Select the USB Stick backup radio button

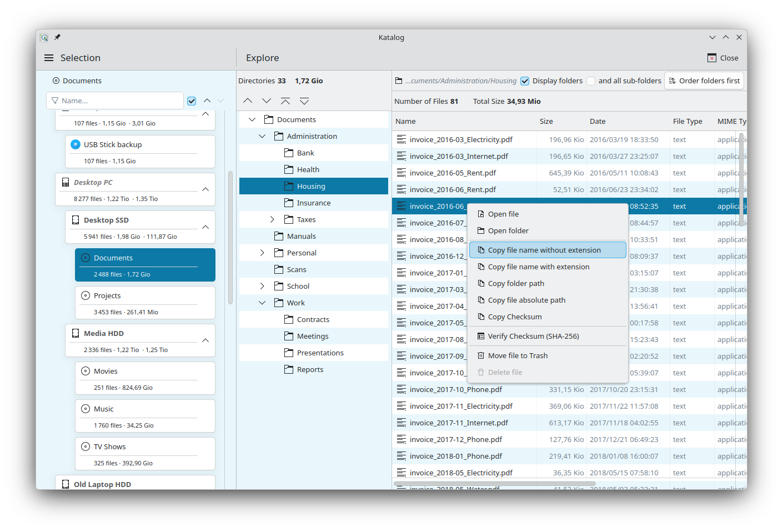pos(76,144)
